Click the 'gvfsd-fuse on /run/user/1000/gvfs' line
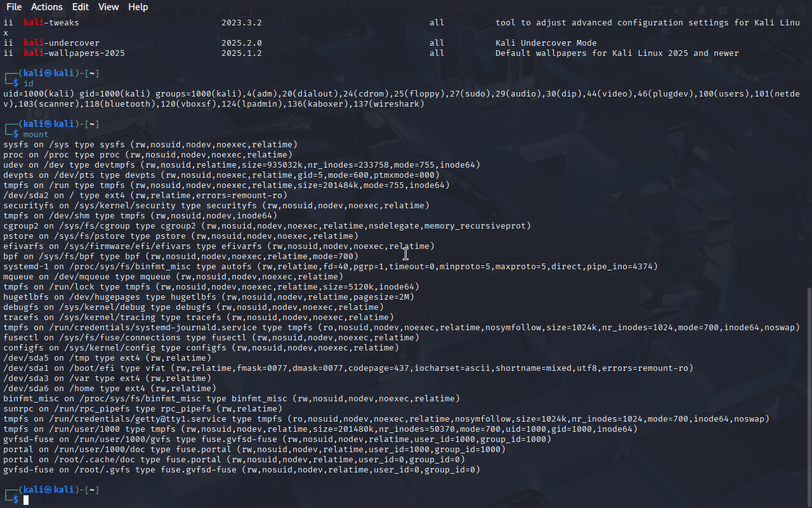 (x=277, y=439)
